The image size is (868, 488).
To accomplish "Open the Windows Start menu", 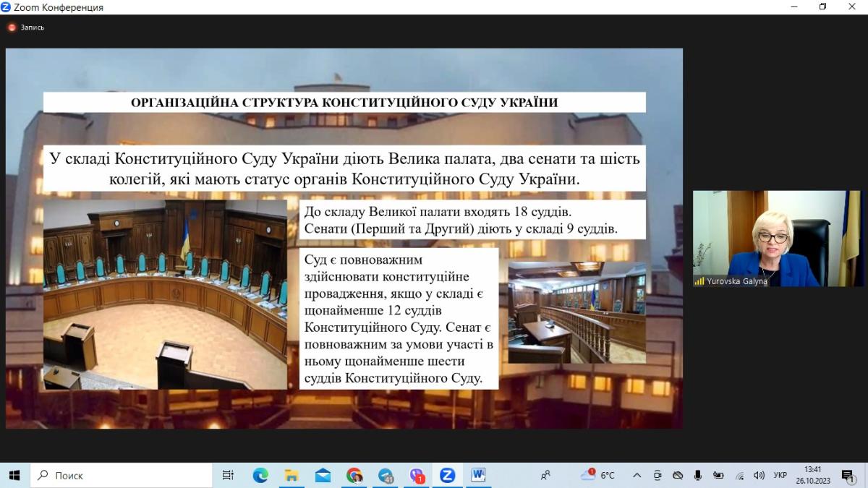I will click(14, 475).
